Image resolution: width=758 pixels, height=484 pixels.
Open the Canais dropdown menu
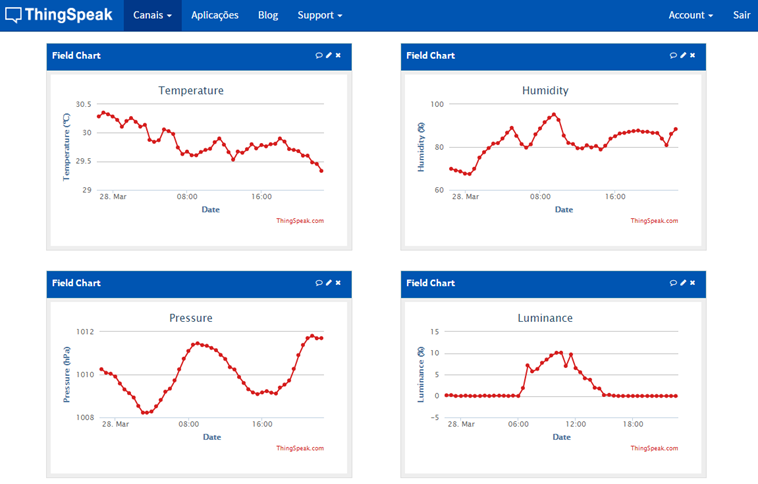pyautogui.click(x=152, y=15)
